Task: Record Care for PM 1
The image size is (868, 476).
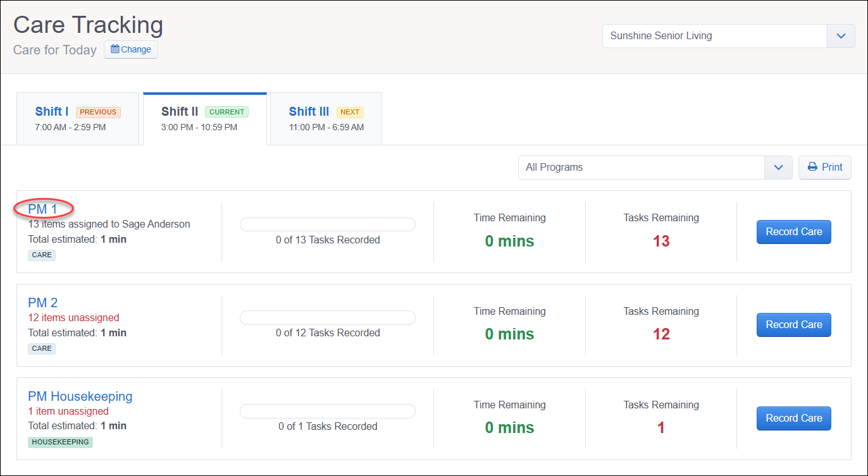Action: (x=794, y=232)
